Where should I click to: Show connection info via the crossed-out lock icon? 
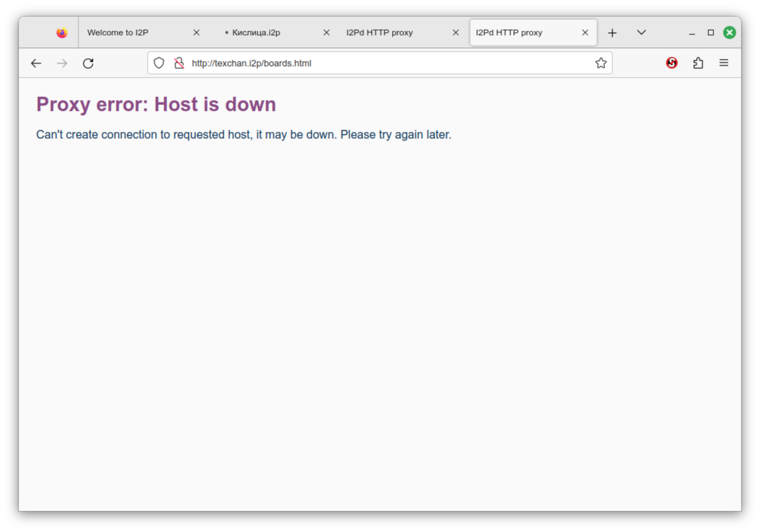[179, 63]
